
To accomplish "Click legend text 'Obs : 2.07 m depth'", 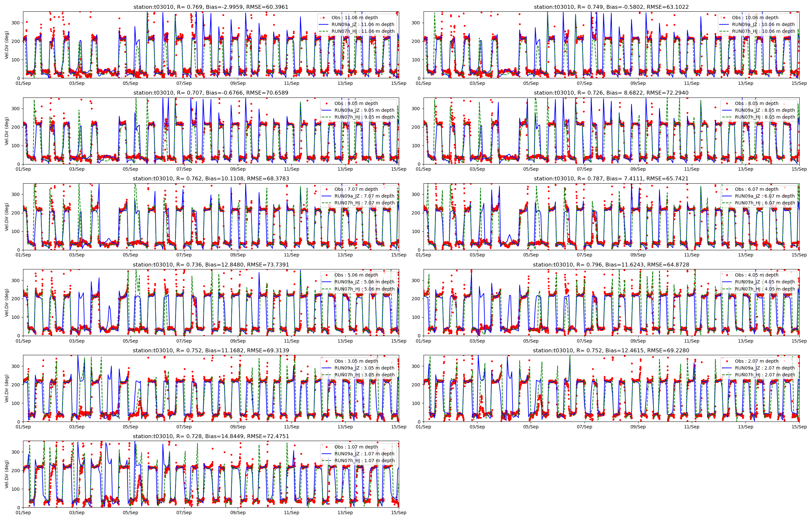I will click(757, 361).
